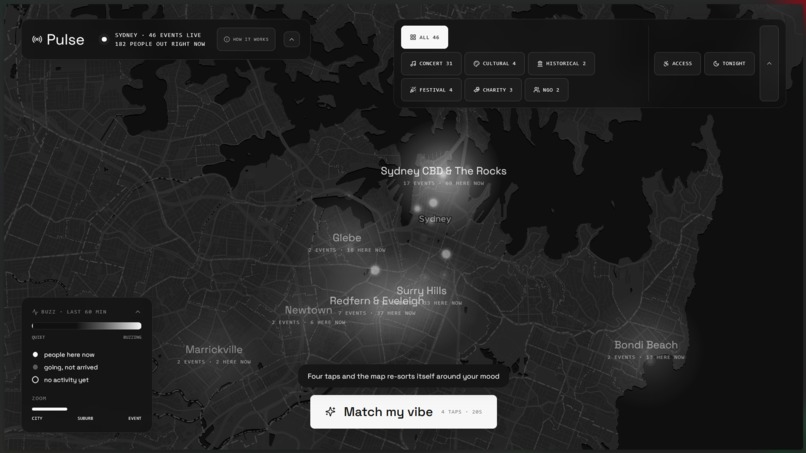Click the 182 People Out Right Now text
806x453 pixels.
coord(160,44)
